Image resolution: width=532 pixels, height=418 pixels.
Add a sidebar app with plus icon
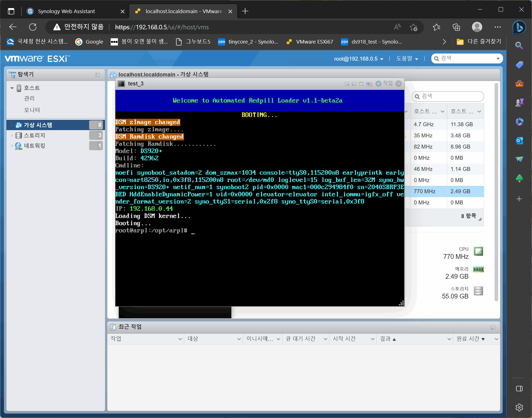coord(519,199)
